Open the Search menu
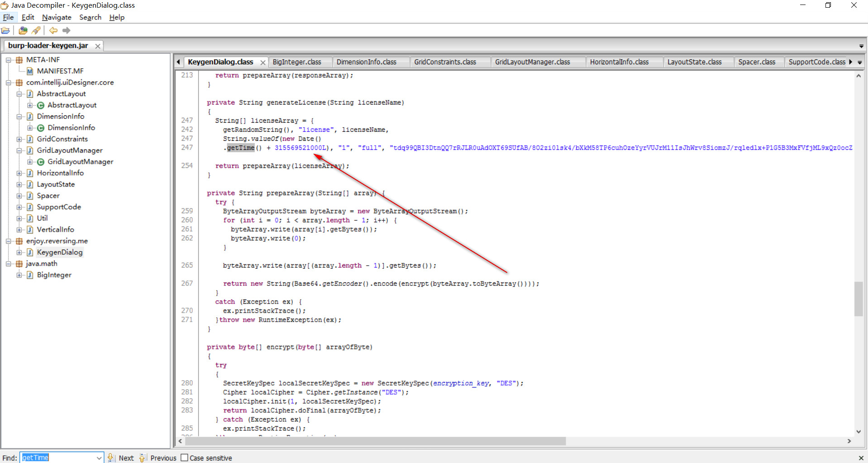Screen dimensions: 868x463 pyautogui.click(x=90, y=17)
